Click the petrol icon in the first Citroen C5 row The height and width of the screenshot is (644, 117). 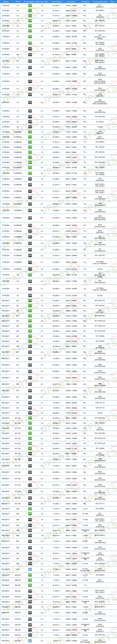[x=30, y=6]
